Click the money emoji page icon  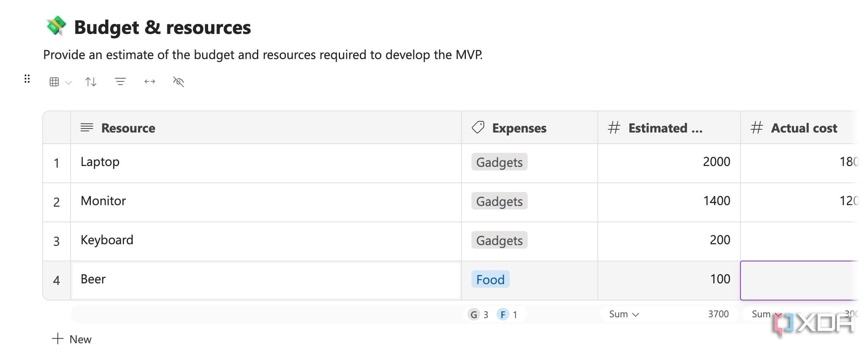tap(56, 26)
